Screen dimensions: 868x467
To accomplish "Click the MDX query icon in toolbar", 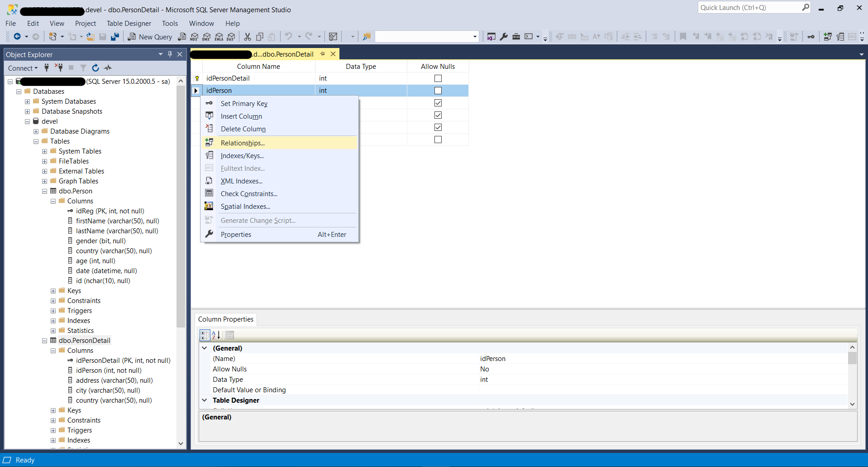I will 195,37.
